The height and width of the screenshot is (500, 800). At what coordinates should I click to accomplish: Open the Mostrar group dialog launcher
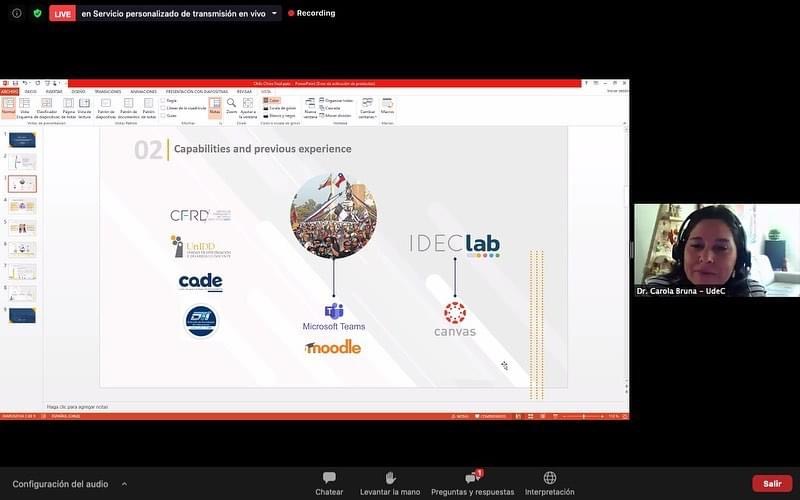220,123
